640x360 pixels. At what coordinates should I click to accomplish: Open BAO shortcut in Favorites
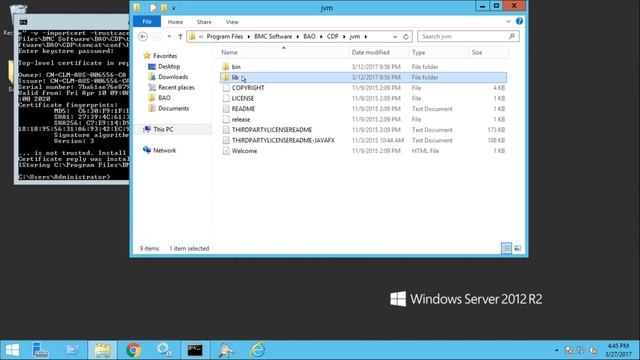tap(164, 98)
